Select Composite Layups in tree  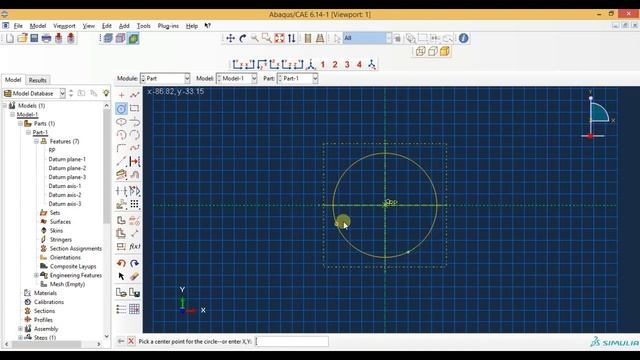click(73, 266)
